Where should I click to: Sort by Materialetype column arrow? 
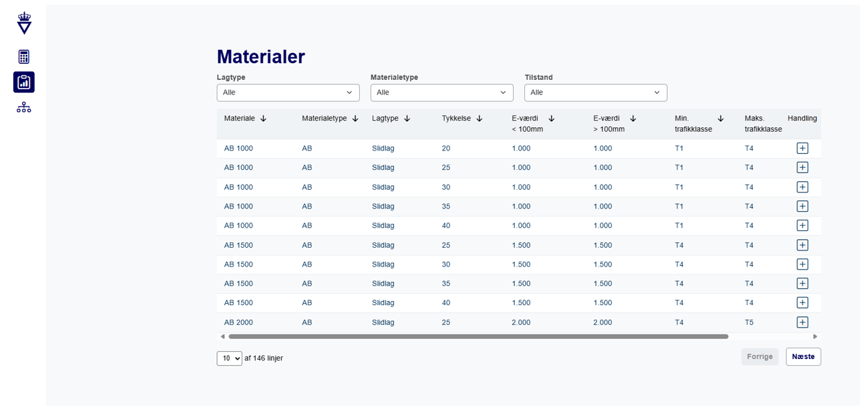355,119
